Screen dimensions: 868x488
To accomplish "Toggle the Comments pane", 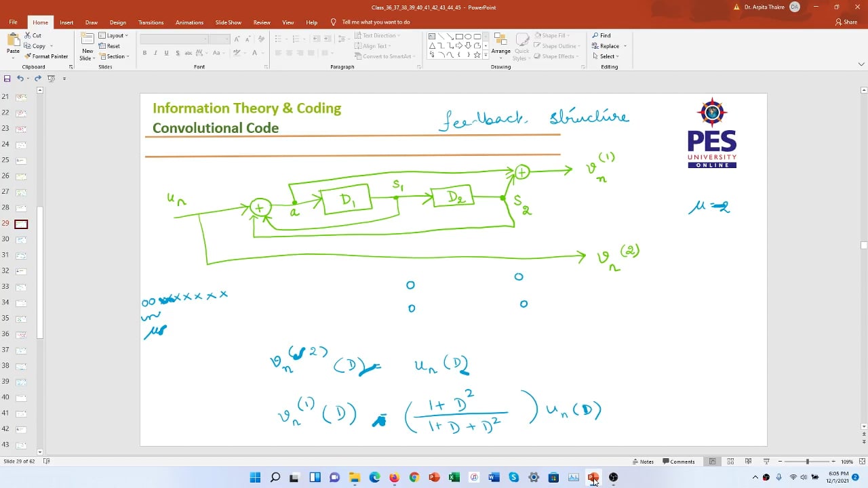I will coord(677,462).
